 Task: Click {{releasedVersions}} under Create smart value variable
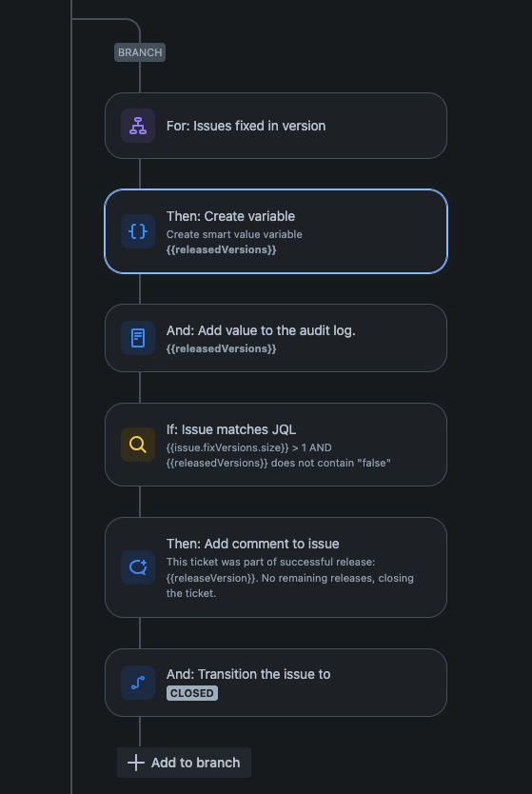221,249
